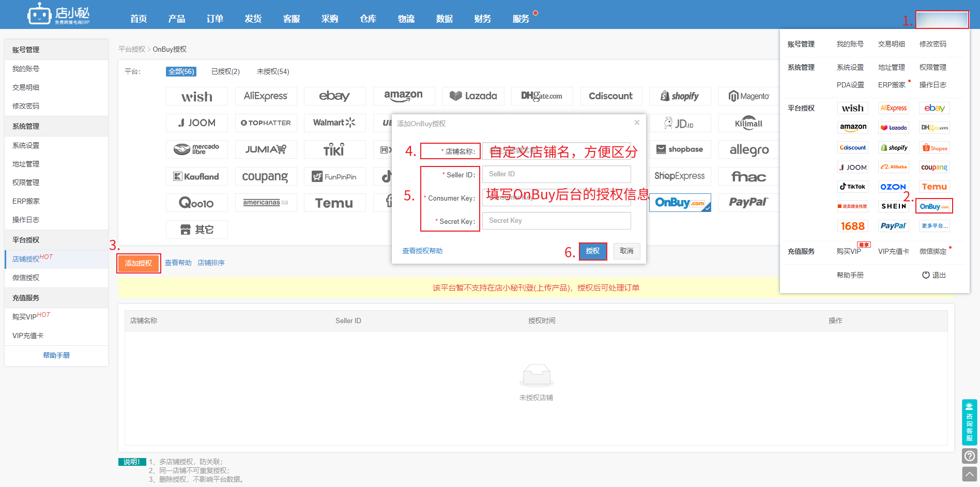The height and width of the screenshot is (487, 980).
Task: Pick the fnac platform tile
Action: click(x=749, y=176)
